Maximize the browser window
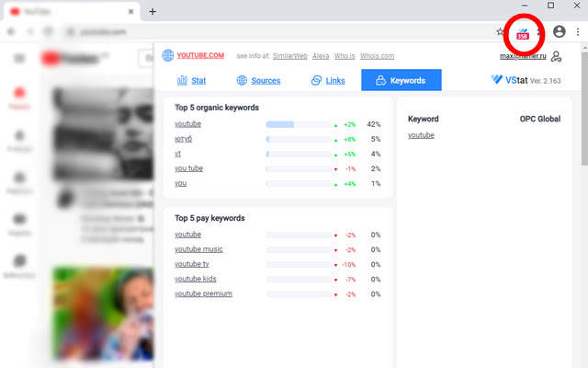588x368 pixels. coord(550,6)
